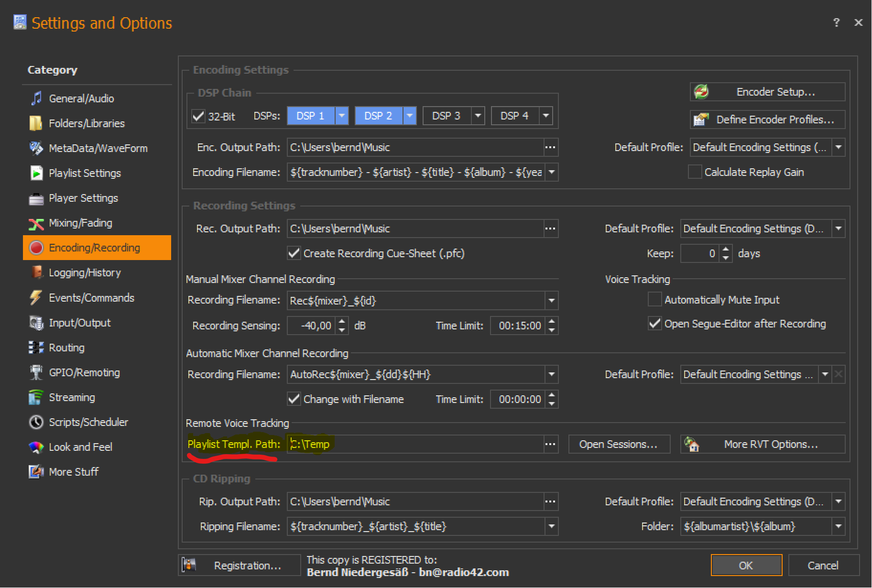Click the Playlist Settings play icon
This screenshot has width=872, height=588.
pyautogui.click(x=36, y=173)
